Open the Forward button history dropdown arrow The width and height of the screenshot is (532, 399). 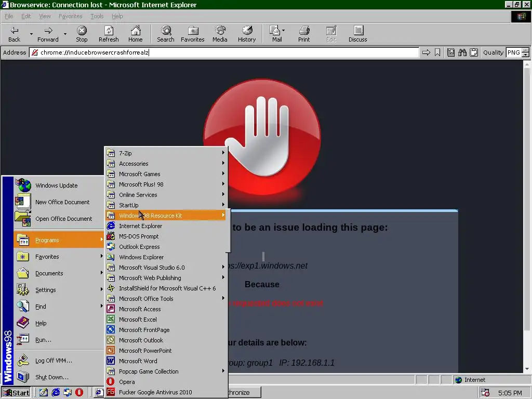[x=65, y=34]
